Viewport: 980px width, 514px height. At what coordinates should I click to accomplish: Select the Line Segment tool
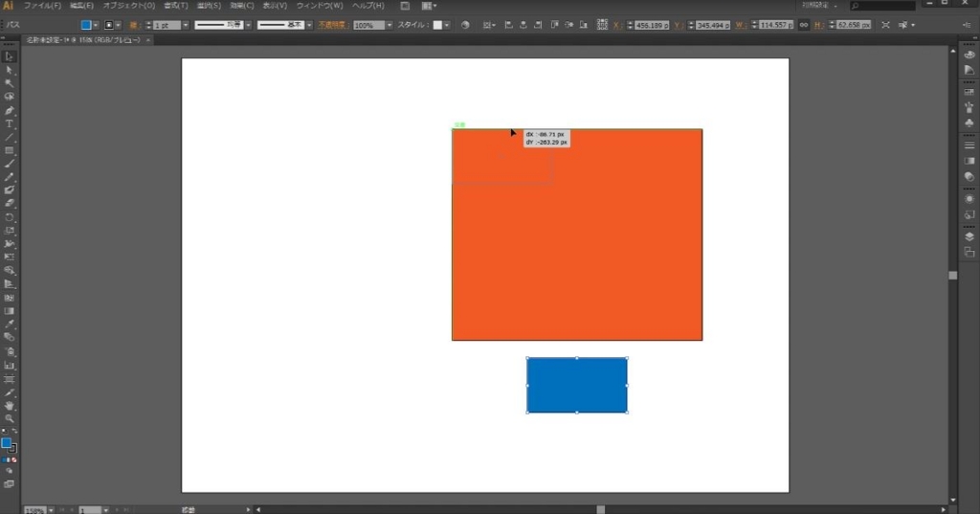point(9,137)
